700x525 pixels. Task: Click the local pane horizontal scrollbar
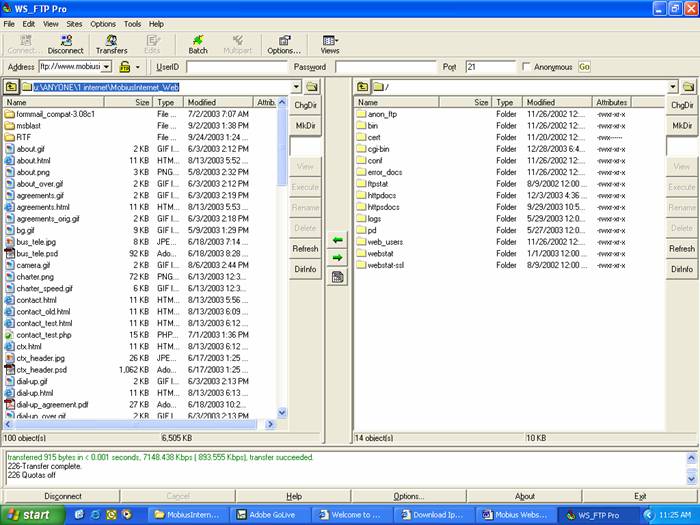[138, 424]
